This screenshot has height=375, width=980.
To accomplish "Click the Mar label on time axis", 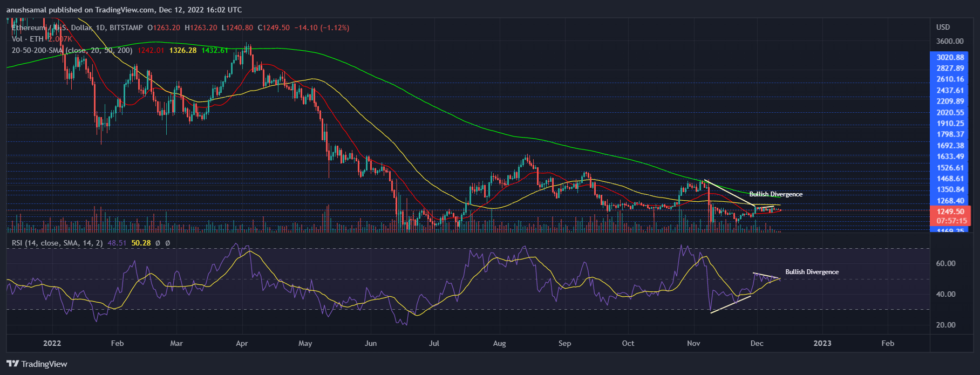I will [x=176, y=343].
